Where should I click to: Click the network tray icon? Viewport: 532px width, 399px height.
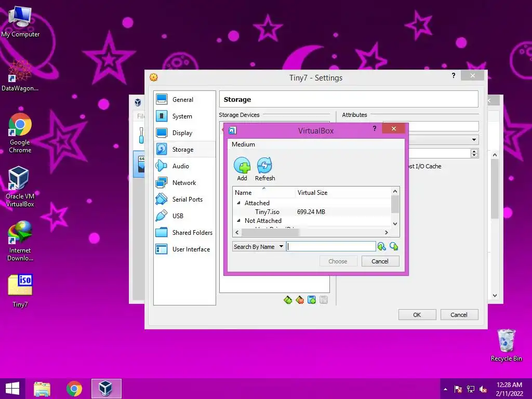[471, 389]
